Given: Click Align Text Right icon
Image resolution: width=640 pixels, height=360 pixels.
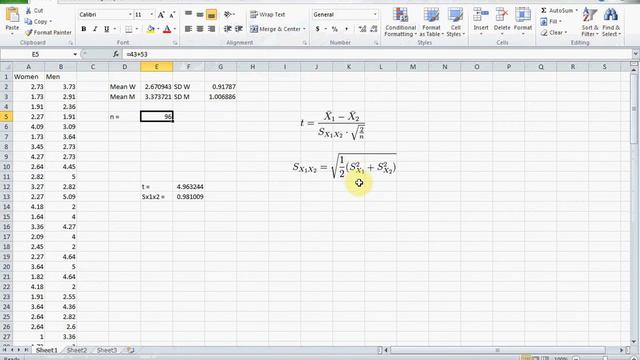Looking at the screenshot, I should point(211,29).
